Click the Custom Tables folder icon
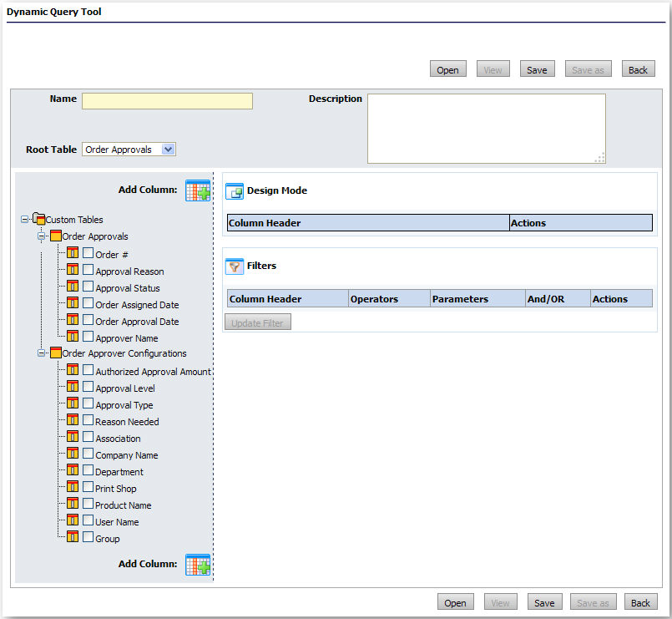Viewport: 672px width, 619px height. (x=38, y=220)
